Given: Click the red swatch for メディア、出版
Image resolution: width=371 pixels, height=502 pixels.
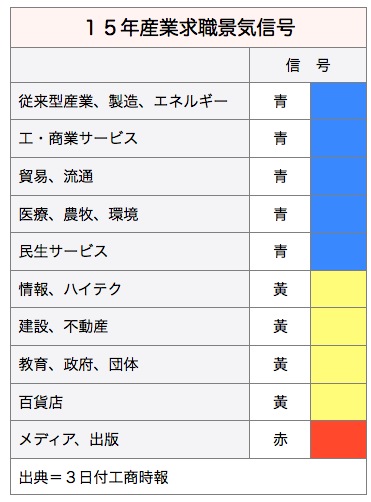Looking at the screenshot, I should coord(338,440).
